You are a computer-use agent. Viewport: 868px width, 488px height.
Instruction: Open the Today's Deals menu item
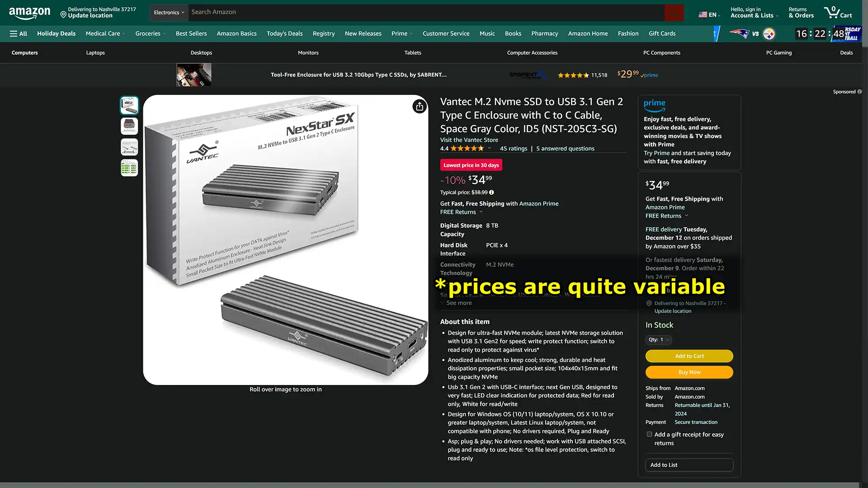284,33
